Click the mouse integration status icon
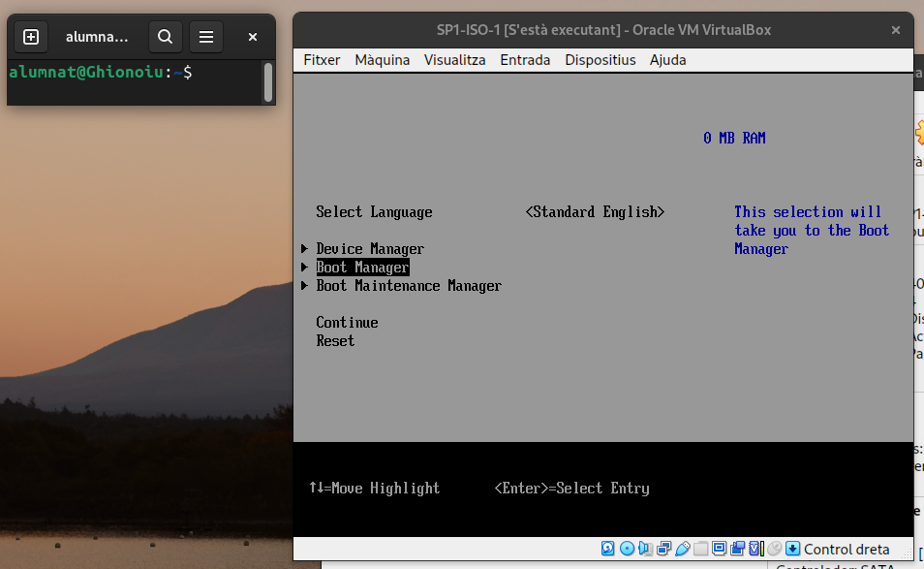 coord(774,549)
